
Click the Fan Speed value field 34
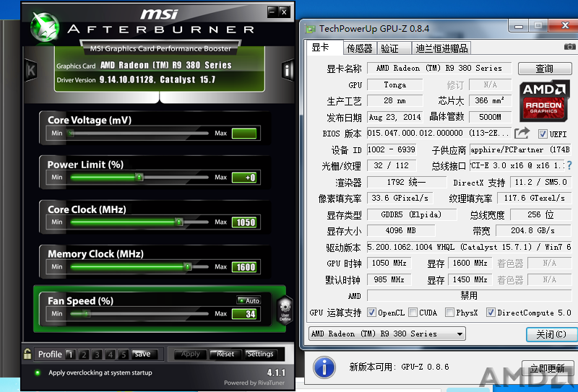pos(244,314)
